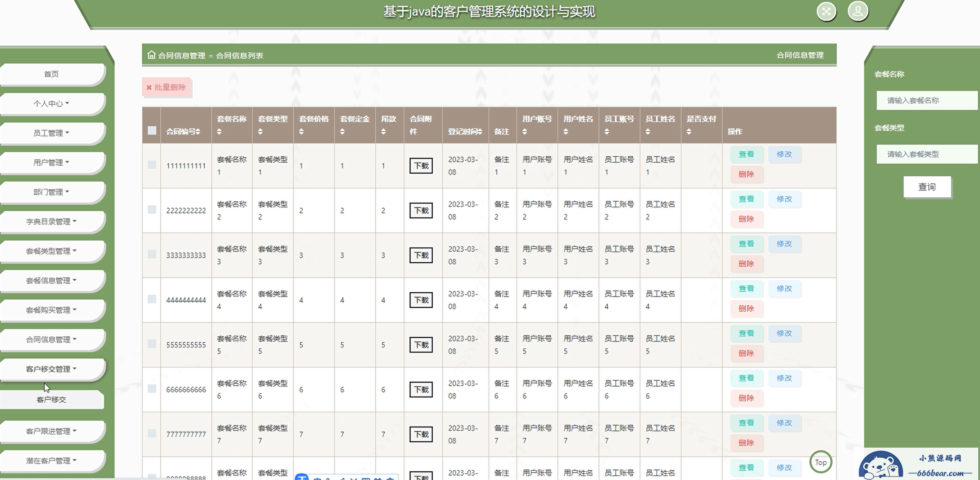Click the home icon in breadcrumb
The image size is (980, 480).
click(x=151, y=55)
